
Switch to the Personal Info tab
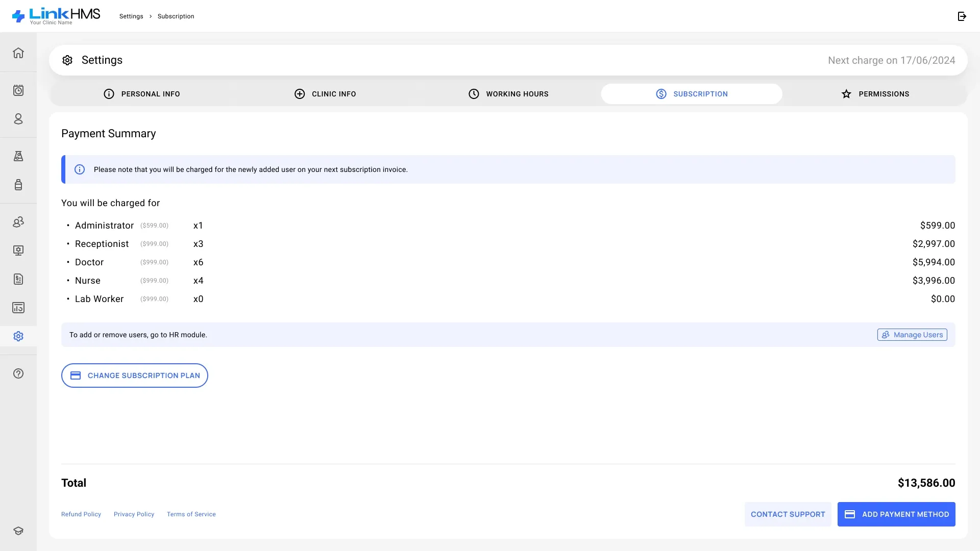pyautogui.click(x=141, y=94)
